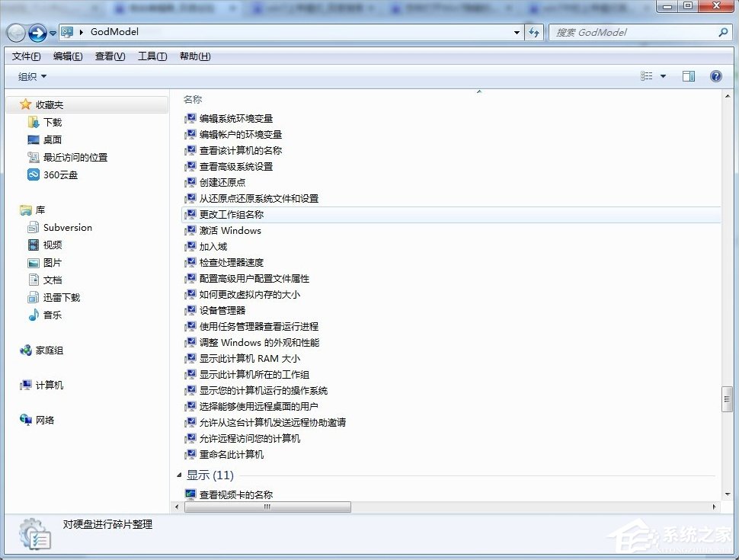Click the 搜索 GodModel search box
The width and height of the screenshot is (739, 560).
(x=640, y=31)
